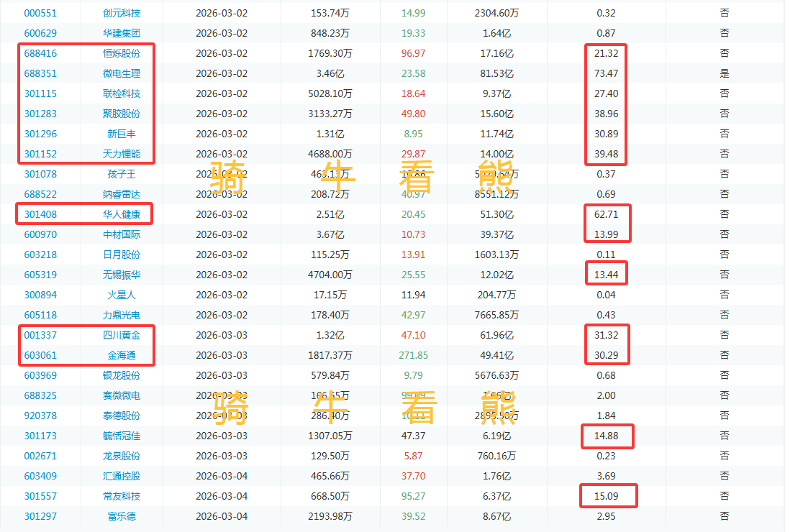Screen dimensions: 785x532
Task: Open stock code link 301173
Action: click(40, 436)
